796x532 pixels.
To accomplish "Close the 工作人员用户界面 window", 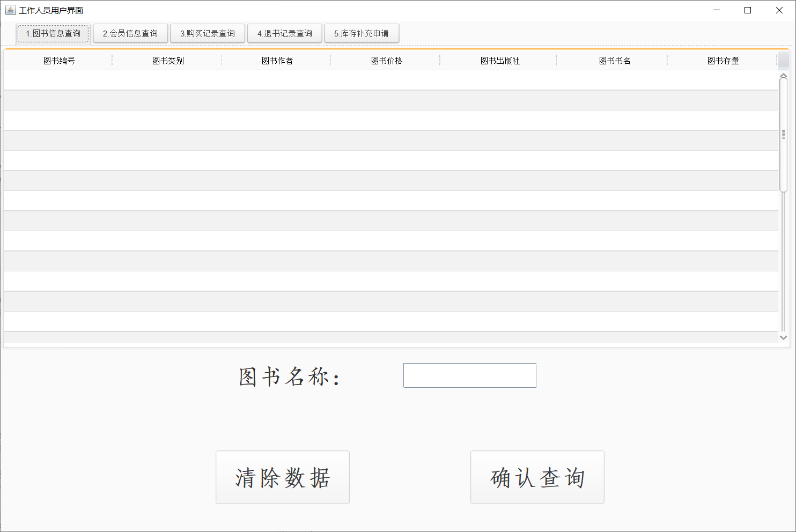I will point(779,10).
